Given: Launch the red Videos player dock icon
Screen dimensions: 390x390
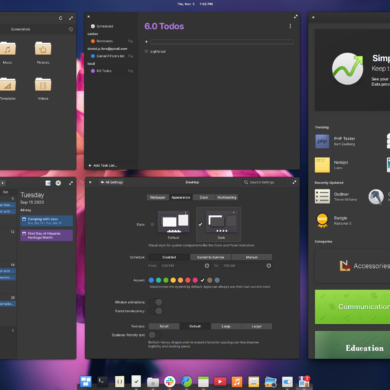Looking at the screenshot, I should click(x=220, y=381).
